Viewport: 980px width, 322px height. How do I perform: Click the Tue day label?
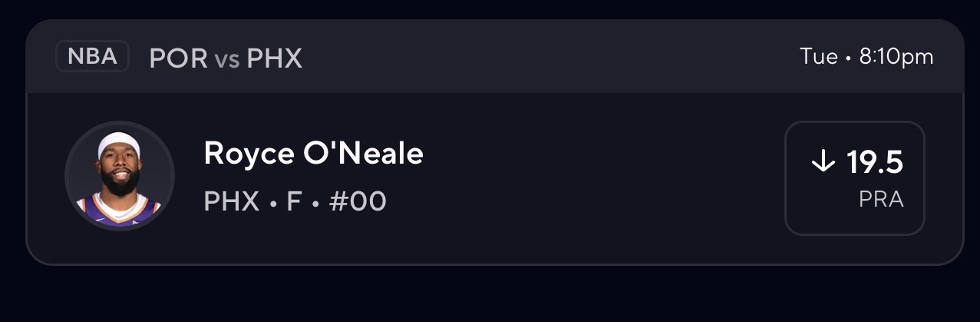point(818,57)
